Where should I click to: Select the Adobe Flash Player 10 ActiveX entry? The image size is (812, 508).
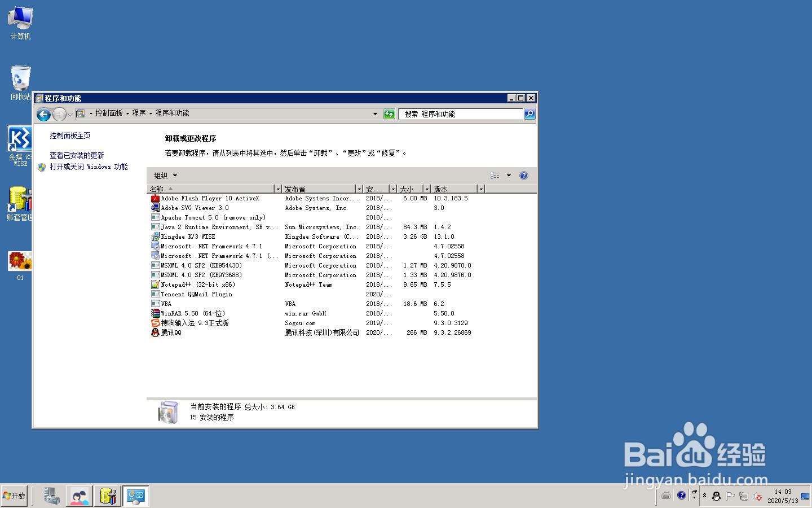tap(210, 199)
